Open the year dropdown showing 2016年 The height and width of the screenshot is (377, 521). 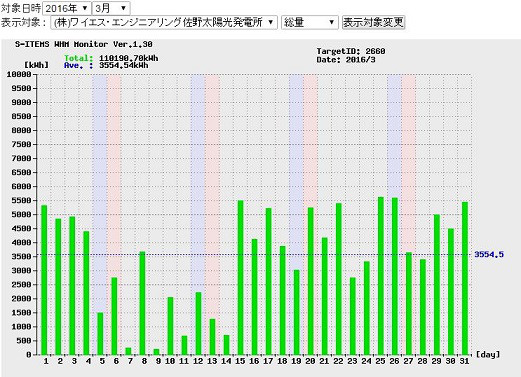point(67,8)
